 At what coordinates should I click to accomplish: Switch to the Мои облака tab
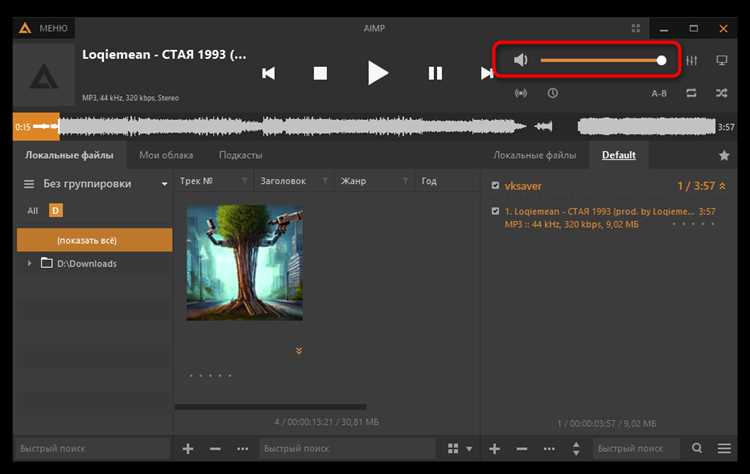pos(166,155)
